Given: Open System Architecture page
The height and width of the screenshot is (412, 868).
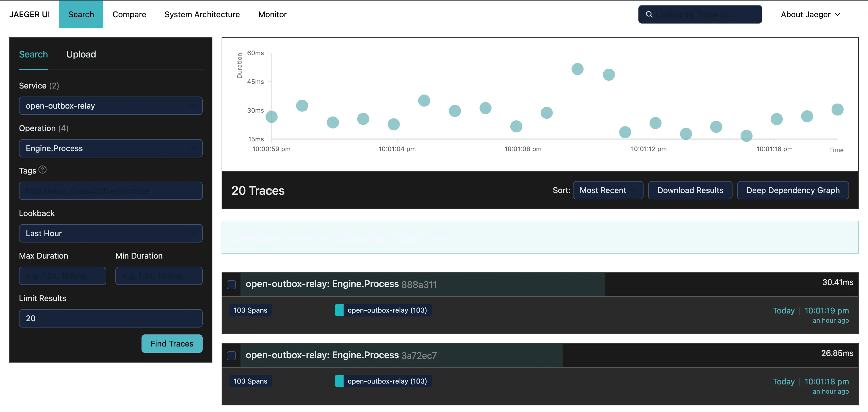Looking at the screenshot, I should click(x=202, y=14).
